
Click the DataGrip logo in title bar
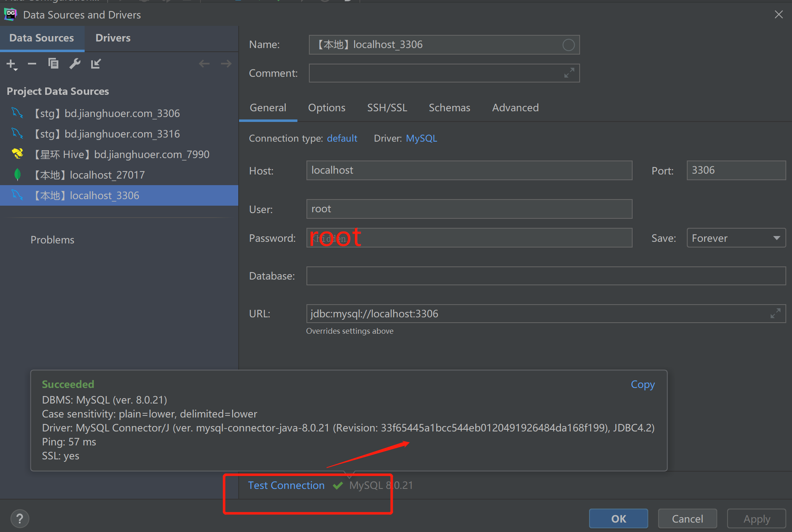tap(10, 14)
